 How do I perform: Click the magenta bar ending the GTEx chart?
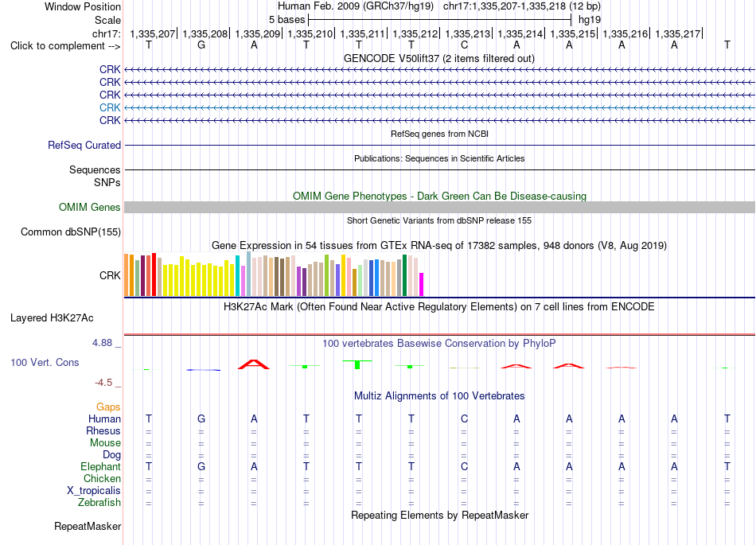pos(422,284)
